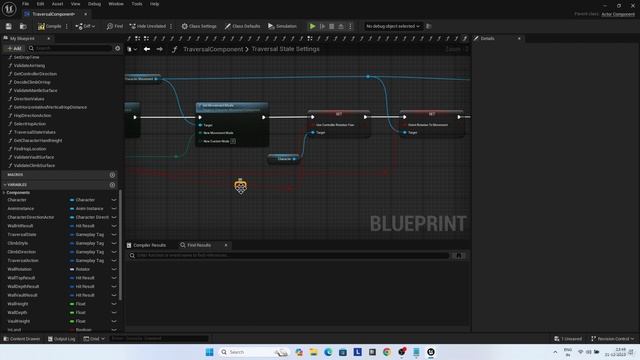Click plus icon on MACROS section
640x360 pixels.
pyautogui.click(x=112, y=175)
